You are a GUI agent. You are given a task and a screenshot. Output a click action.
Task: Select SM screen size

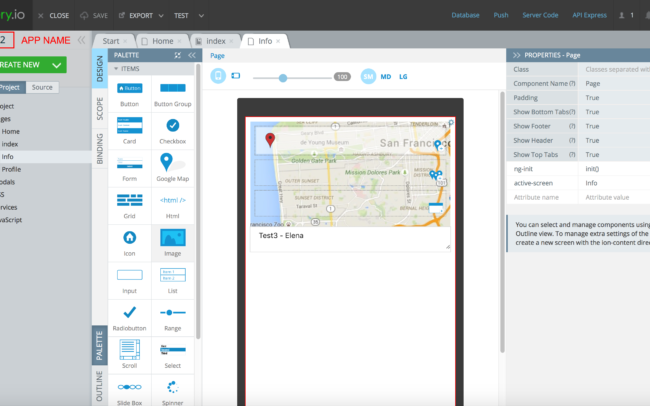(x=368, y=76)
